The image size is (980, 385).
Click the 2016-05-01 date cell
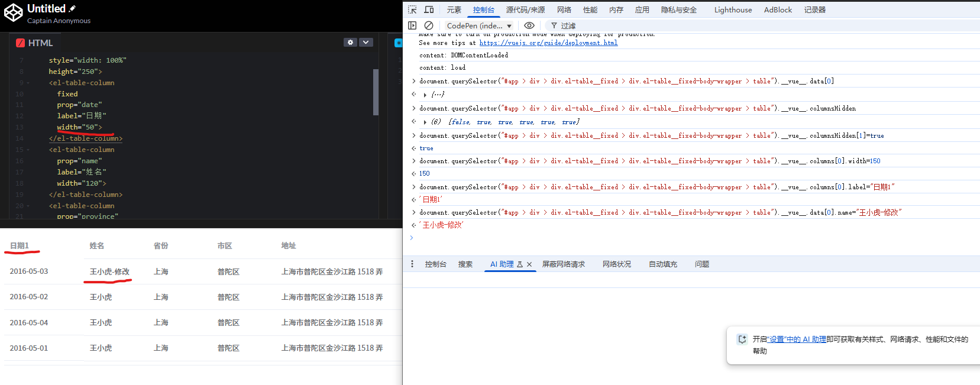[29, 348]
